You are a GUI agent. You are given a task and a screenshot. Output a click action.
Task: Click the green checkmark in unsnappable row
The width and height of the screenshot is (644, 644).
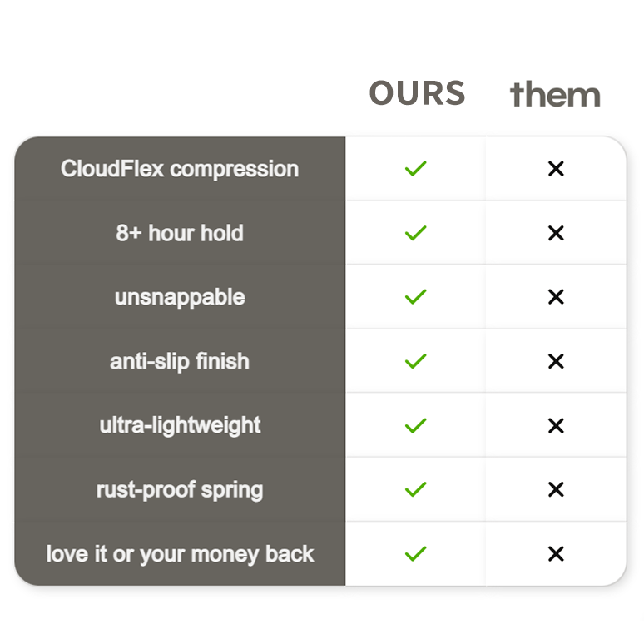click(415, 297)
